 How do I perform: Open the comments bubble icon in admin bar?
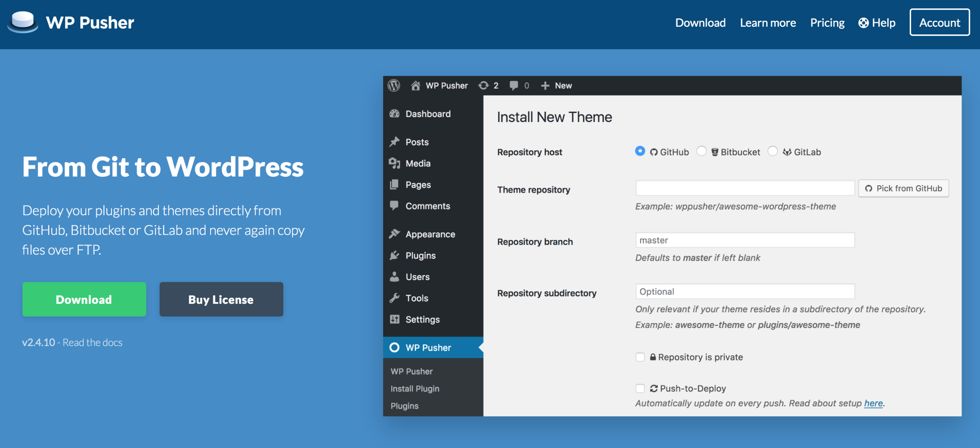click(514, 85)
